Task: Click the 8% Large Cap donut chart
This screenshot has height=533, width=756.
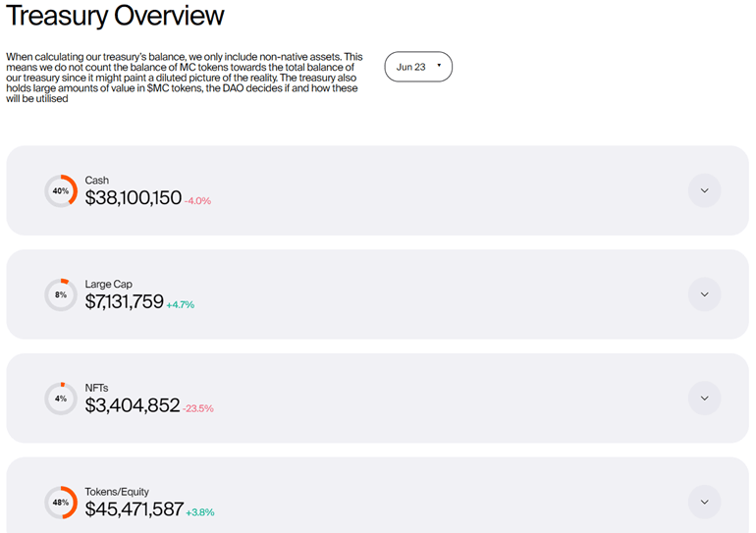Action: (61, 294)
